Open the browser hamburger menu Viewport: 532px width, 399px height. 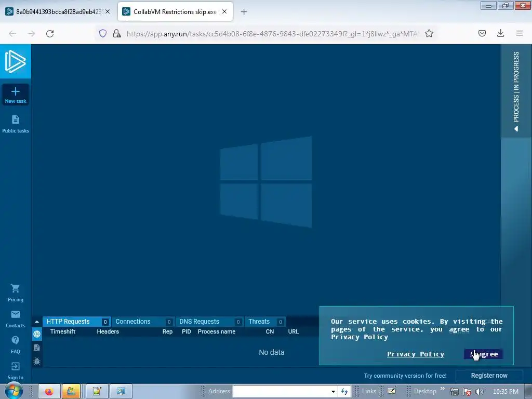[520, 33]
